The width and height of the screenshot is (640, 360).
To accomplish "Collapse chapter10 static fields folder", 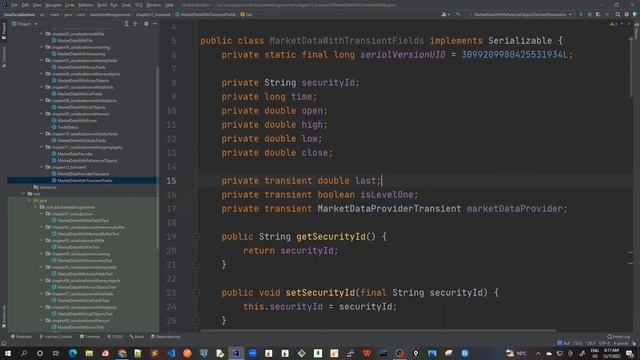I will coord(42,133).
